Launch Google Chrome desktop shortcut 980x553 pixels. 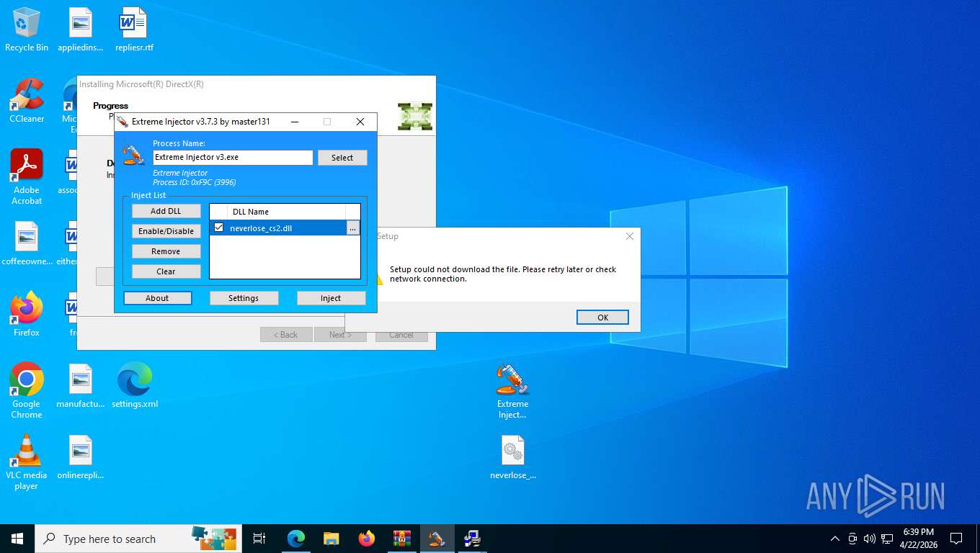(x=27, y=390)
